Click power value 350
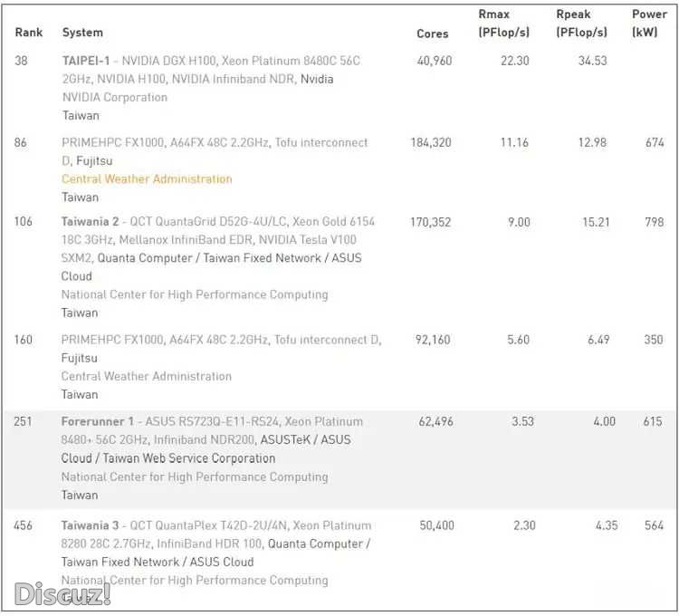679x616 pixels. point(654,340)
